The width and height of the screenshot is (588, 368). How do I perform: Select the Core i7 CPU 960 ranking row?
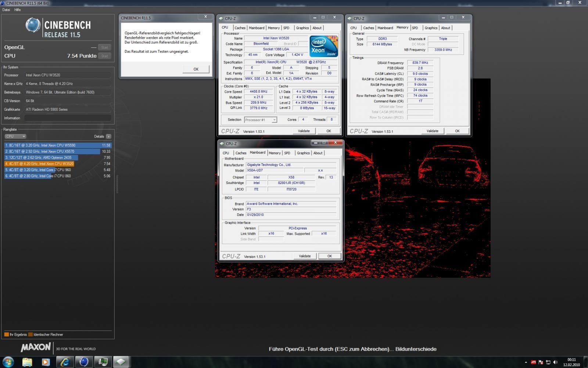58,170
